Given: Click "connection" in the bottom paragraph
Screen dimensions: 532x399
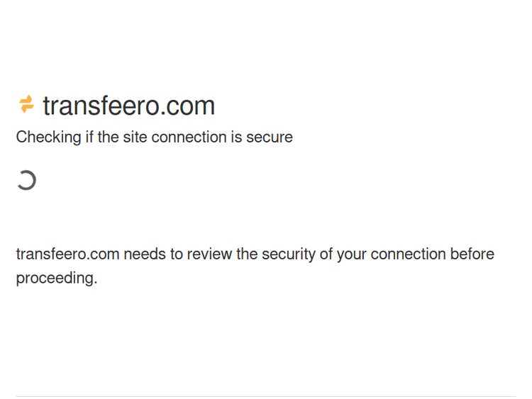Looking at the screenshot, I should (407, 254).
